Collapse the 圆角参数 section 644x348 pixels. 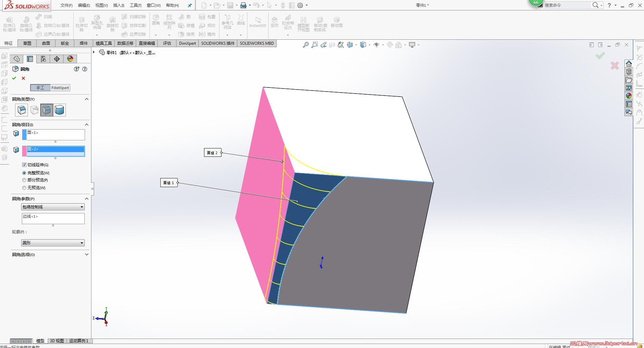coord(87,199)
